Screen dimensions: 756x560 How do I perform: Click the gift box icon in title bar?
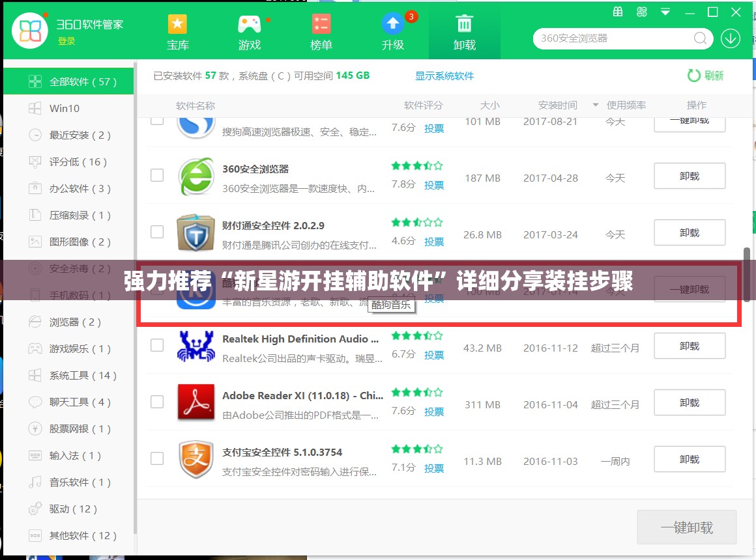[x=618, y=12]
